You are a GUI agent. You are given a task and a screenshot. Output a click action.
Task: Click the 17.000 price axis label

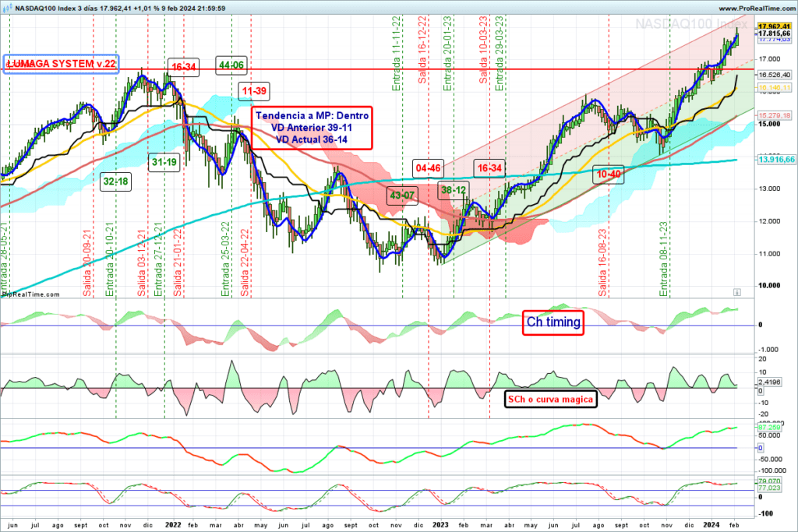tap(769, 59)
